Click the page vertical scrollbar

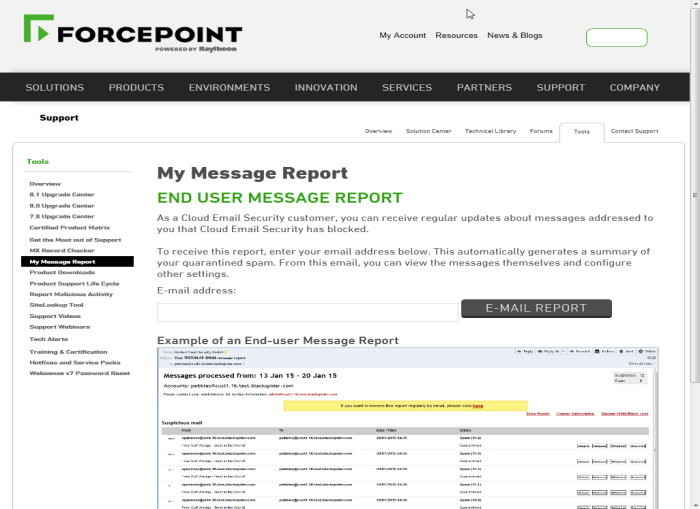point(695,195)
